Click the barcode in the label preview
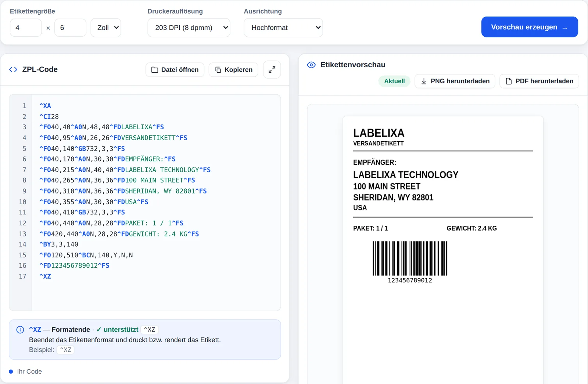 pyautogui.click(x=410, y=258)
